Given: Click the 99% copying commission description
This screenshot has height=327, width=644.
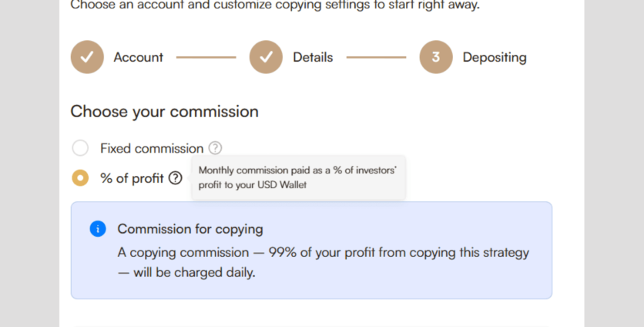Looking at the screenshot, I should pos(324,262).
